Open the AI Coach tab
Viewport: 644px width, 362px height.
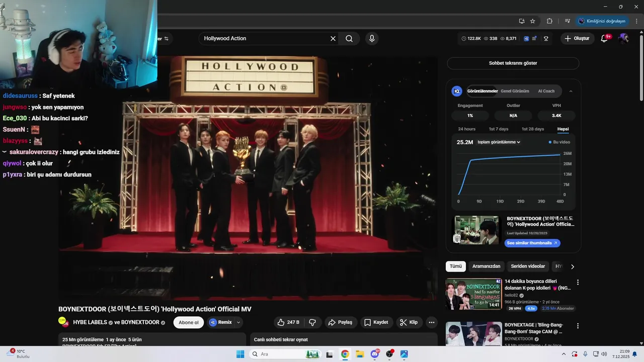point(546,91)
